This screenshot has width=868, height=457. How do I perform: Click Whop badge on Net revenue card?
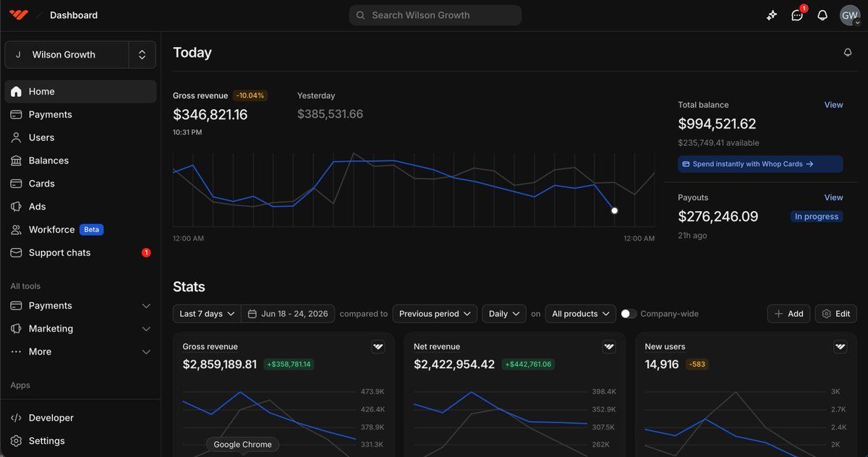pyautogui.click(x=609, y=347)
